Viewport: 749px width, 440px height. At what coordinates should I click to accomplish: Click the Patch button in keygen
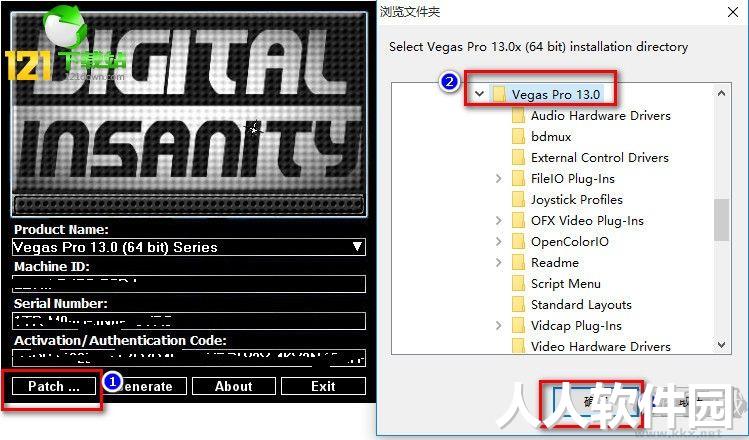point(54,386)
